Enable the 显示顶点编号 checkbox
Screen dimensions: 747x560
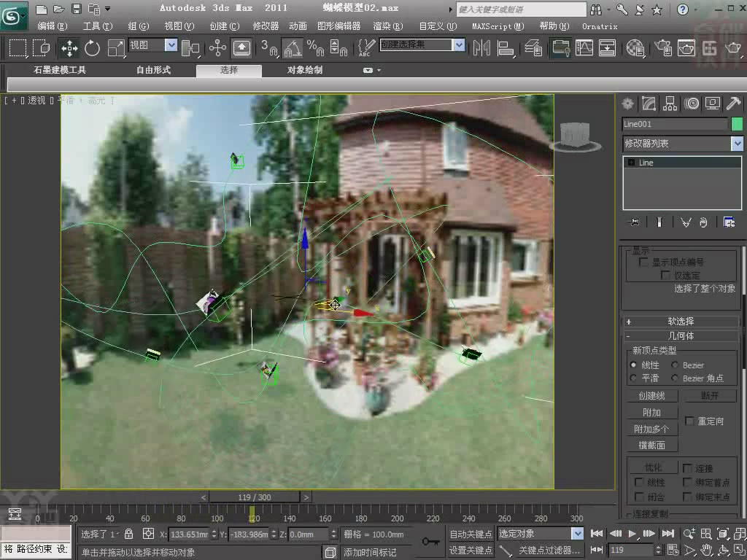[643, 262]
